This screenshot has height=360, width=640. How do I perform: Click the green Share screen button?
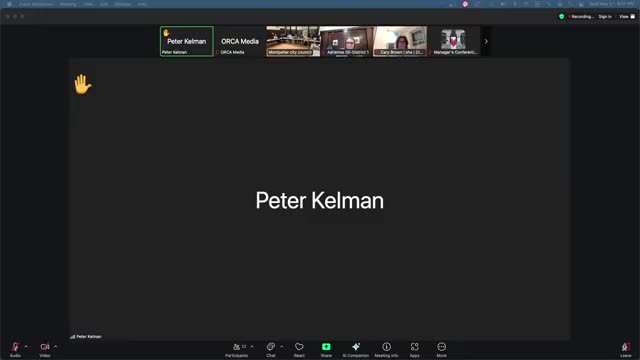(326, 350)
